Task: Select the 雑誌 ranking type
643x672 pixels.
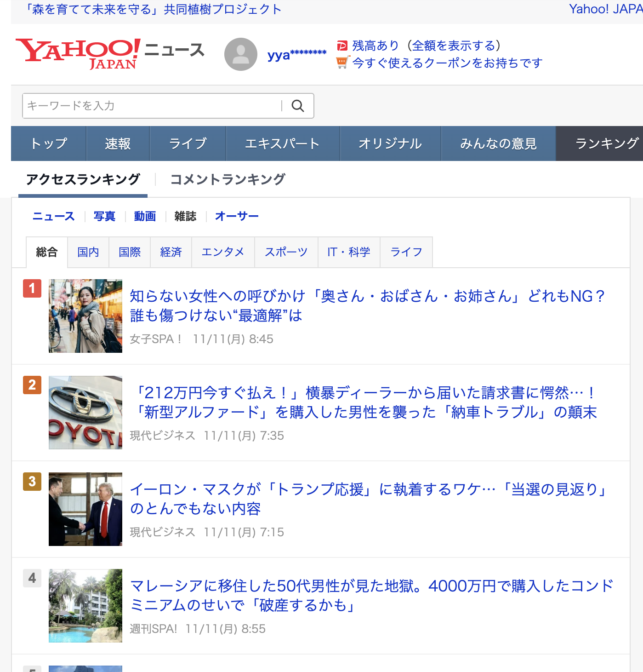Action: pyautogui.click(x=186, y=216)
